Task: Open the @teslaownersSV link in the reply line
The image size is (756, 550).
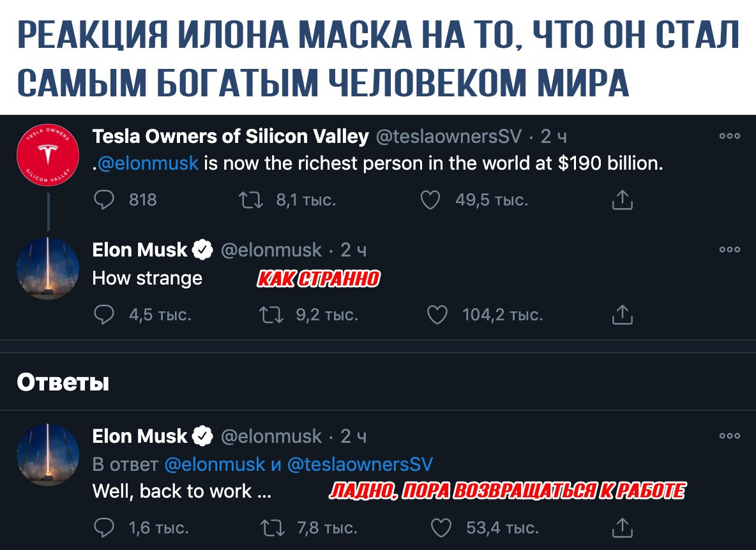Action: coord(360,464)
